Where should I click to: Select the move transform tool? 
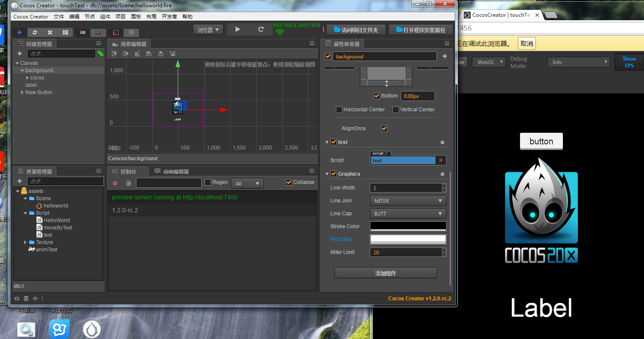coord(19,32)
